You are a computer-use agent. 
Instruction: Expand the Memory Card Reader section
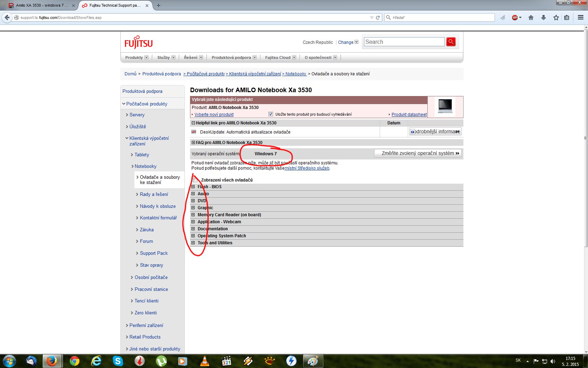193,215
